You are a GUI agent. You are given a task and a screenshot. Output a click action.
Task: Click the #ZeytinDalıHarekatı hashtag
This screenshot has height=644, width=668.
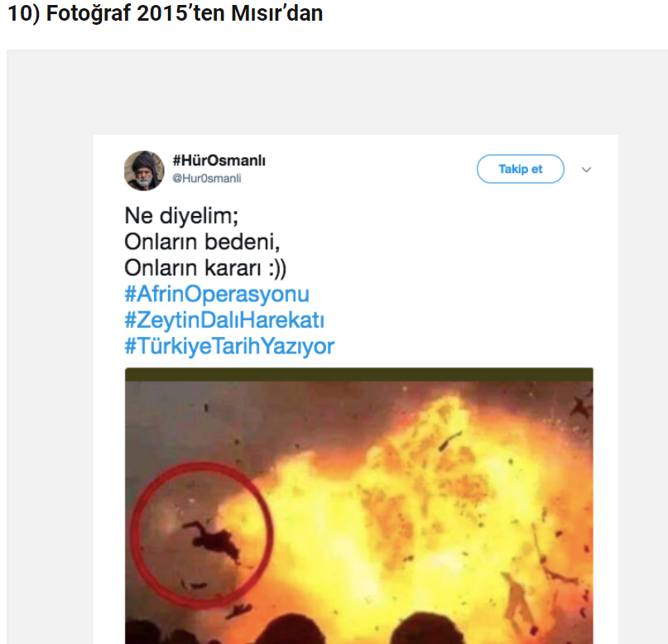(224, 320)
